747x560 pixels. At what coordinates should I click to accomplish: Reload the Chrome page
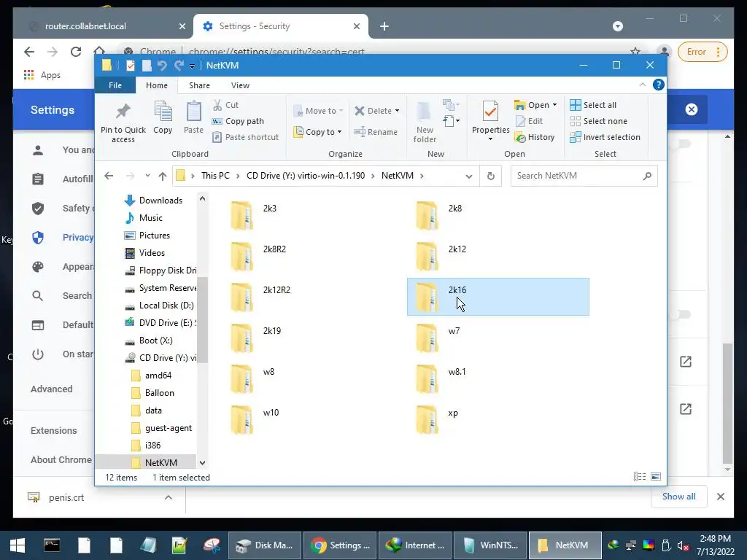pyautogui.click(x=76, y=52)
